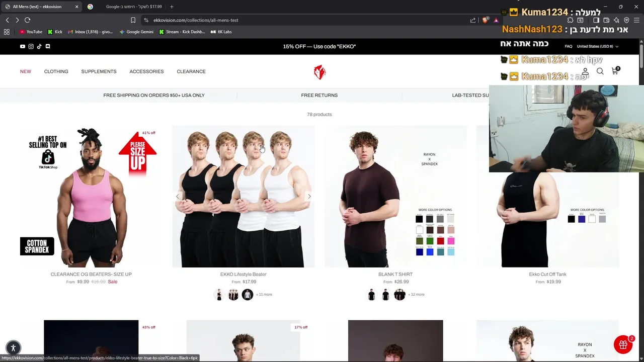Show next EKKO Lifestyle Beater image
Viewport: 644px width, 362px height.
309,197
